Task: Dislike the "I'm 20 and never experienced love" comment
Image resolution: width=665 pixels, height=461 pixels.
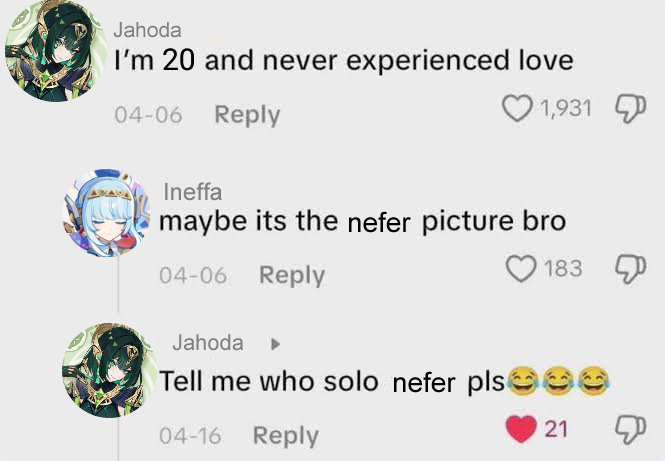Action: pos(631,108)
